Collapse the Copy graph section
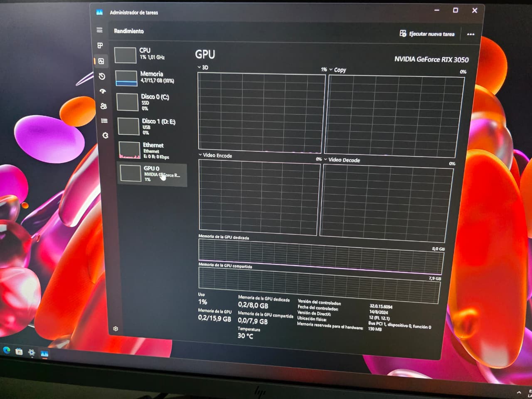 (330, 70)
